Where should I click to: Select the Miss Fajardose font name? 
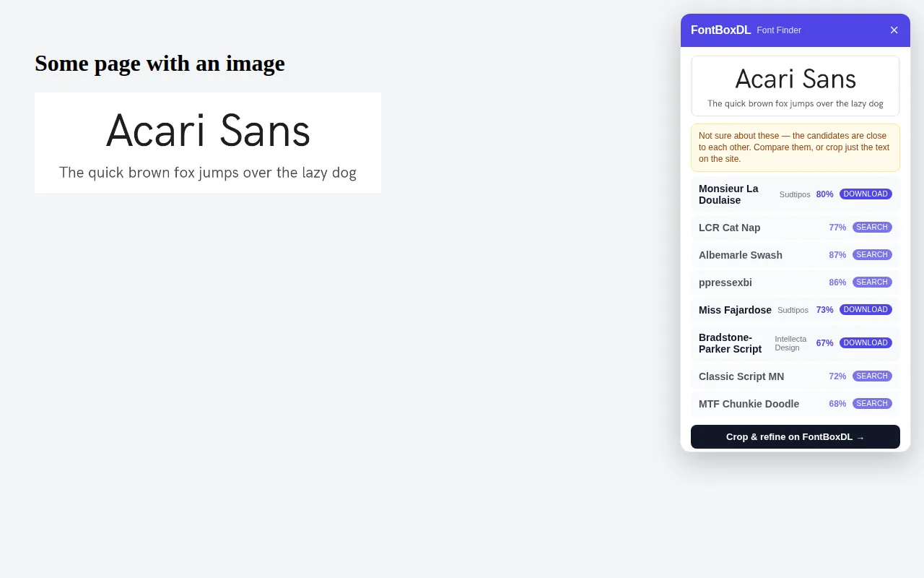[735, 310]
